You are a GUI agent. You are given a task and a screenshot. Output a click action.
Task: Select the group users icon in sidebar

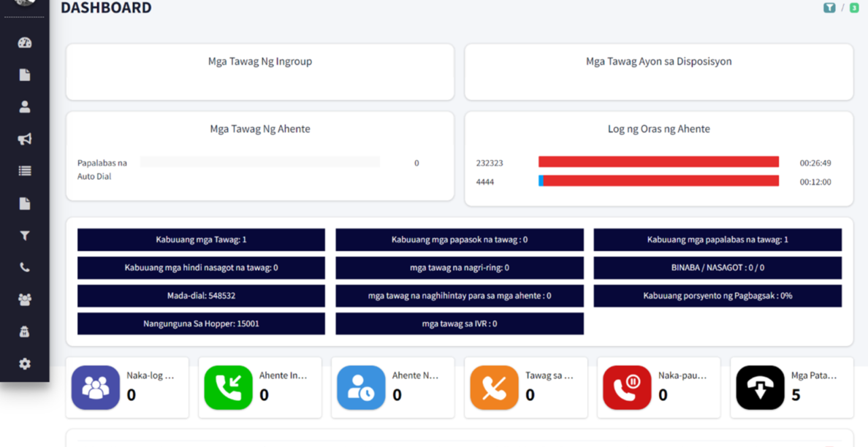click(x=25, y=299)
